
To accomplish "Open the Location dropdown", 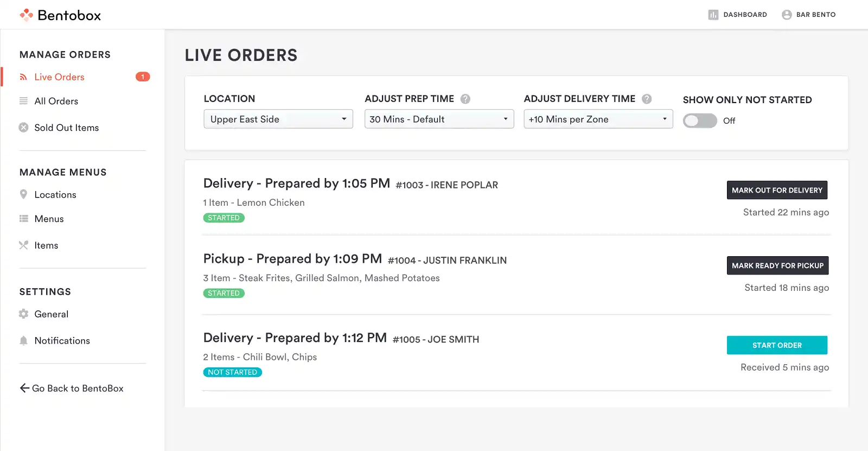I will pos(278,119).
